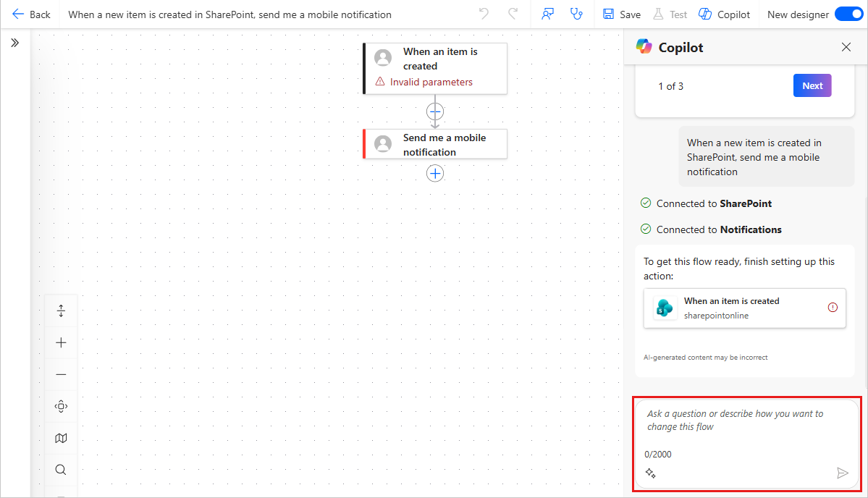The width and height of the screenshot is (868, 498).
Task: Click the fit to view icon
Action: [61, 406]
